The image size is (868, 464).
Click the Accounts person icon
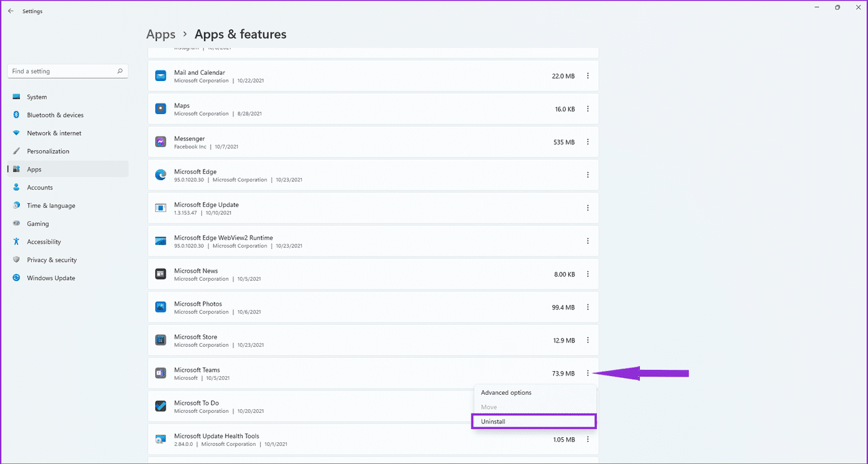(x=16, y=188)
